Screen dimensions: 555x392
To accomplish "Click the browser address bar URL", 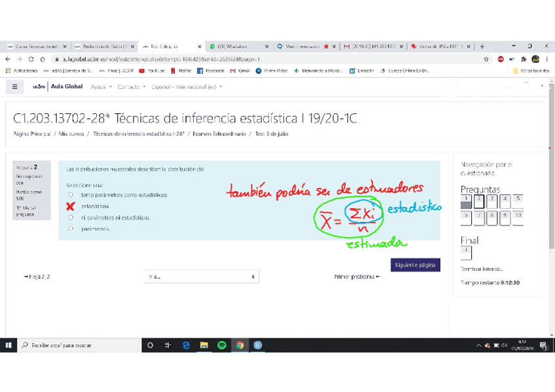I will tap(161, 60).
